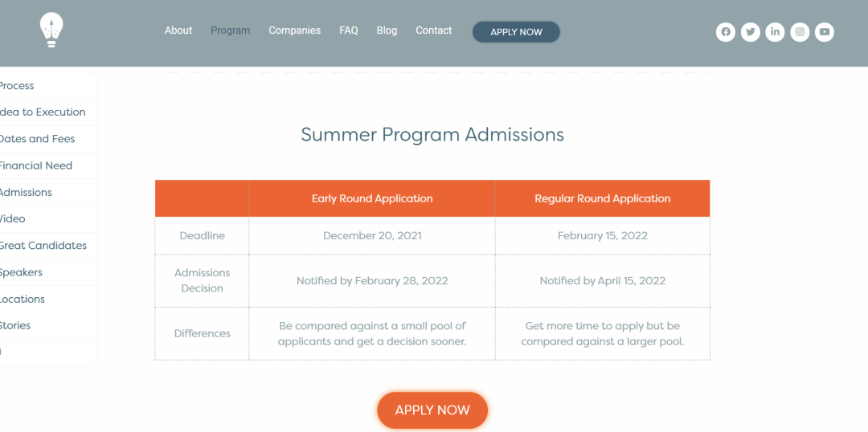
Task: Go to Great Candidates sidebar link
Action: coord(43,246)
